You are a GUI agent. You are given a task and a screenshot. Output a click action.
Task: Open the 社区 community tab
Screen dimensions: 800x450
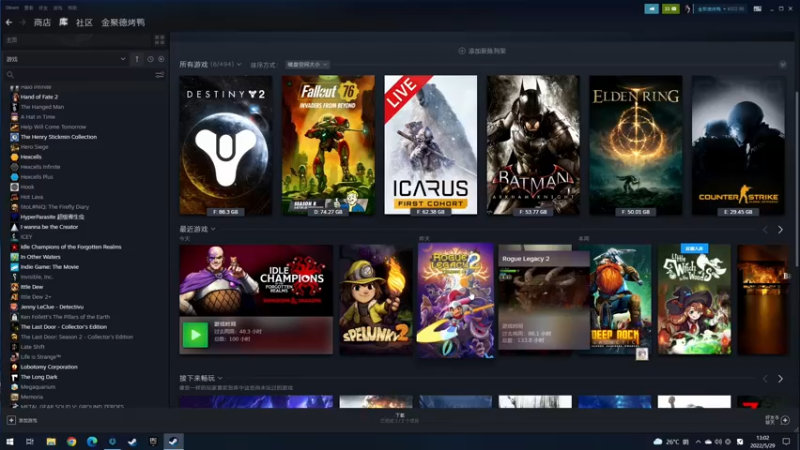pos(84,22)
